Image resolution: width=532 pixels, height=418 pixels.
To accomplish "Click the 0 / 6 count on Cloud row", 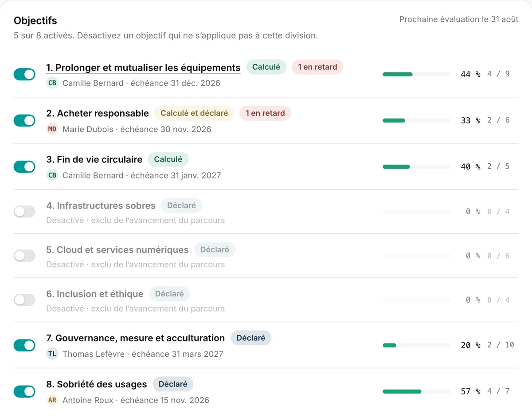I will 498,256.
